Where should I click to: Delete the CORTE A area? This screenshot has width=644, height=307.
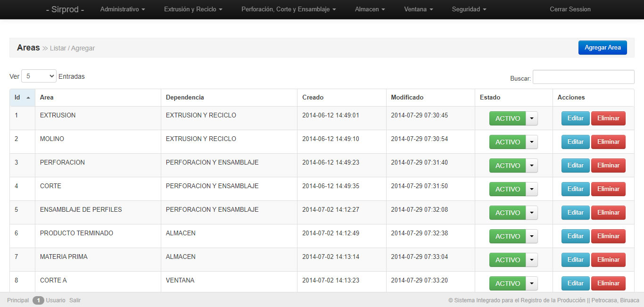tap(608, 283)
